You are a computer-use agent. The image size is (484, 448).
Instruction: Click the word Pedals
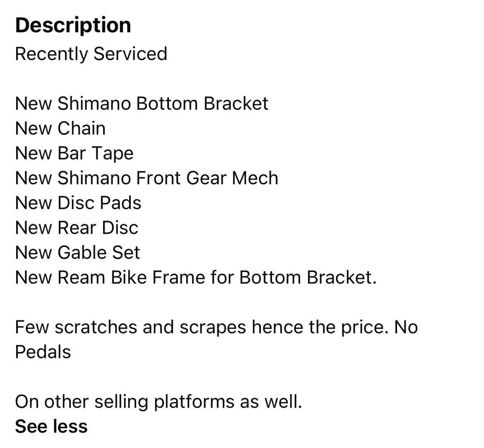[x=43, y=352]
